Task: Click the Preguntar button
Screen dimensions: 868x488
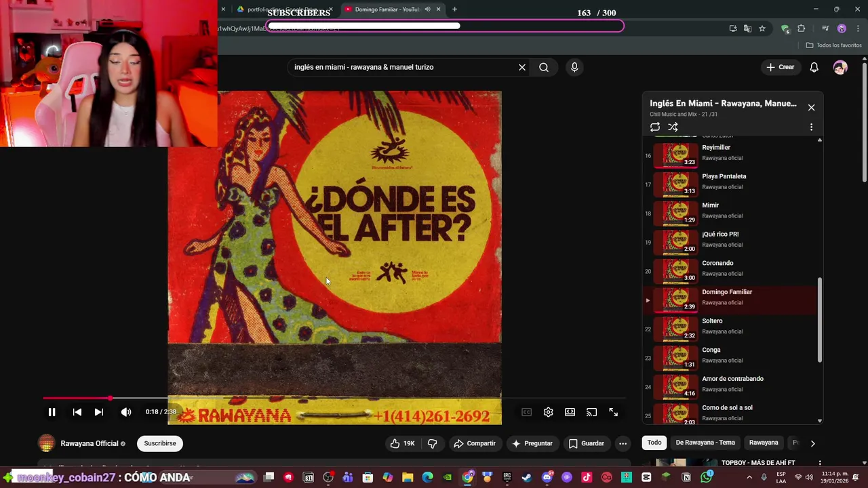Action: (x=532, y=443)
